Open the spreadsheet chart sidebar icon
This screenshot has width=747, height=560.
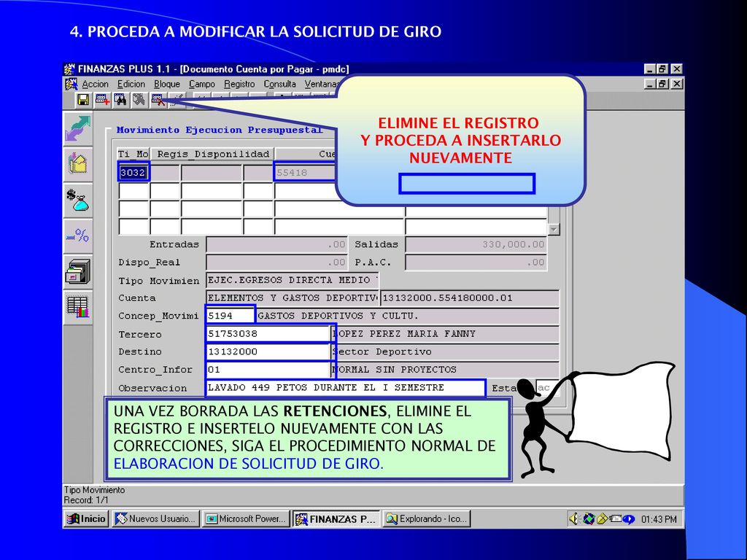tap(77, 307)
